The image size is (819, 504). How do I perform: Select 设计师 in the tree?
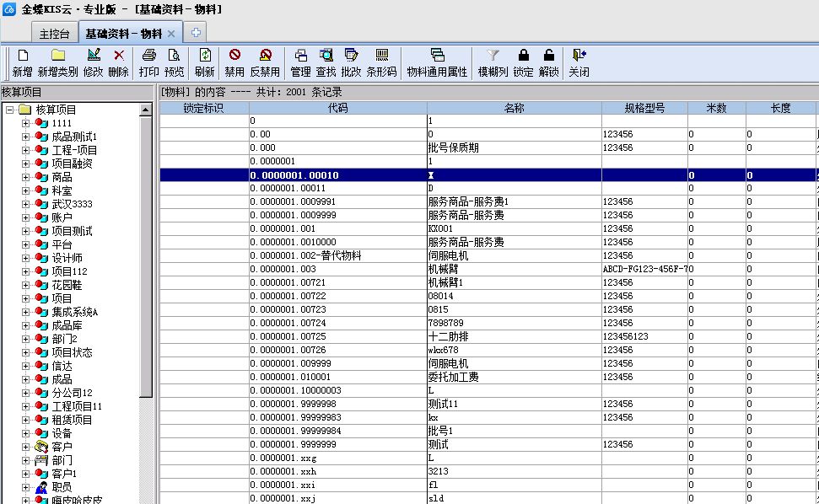tap(67, 258)
